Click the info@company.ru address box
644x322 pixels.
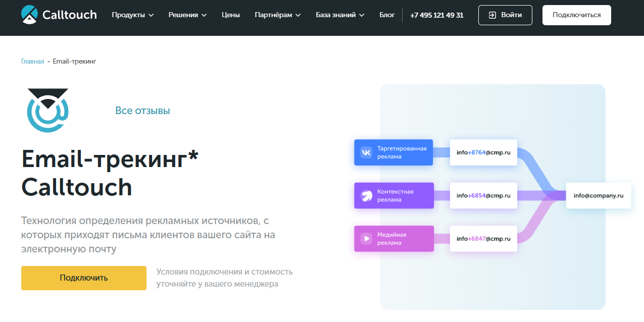pyautogui.click(x=599, y=195)
